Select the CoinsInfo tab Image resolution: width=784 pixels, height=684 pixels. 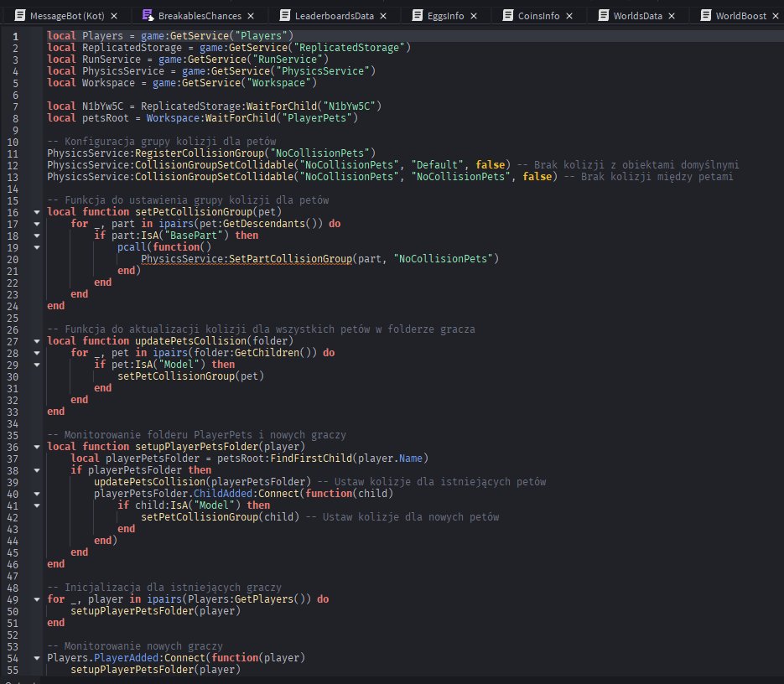(x=538, y=15)
